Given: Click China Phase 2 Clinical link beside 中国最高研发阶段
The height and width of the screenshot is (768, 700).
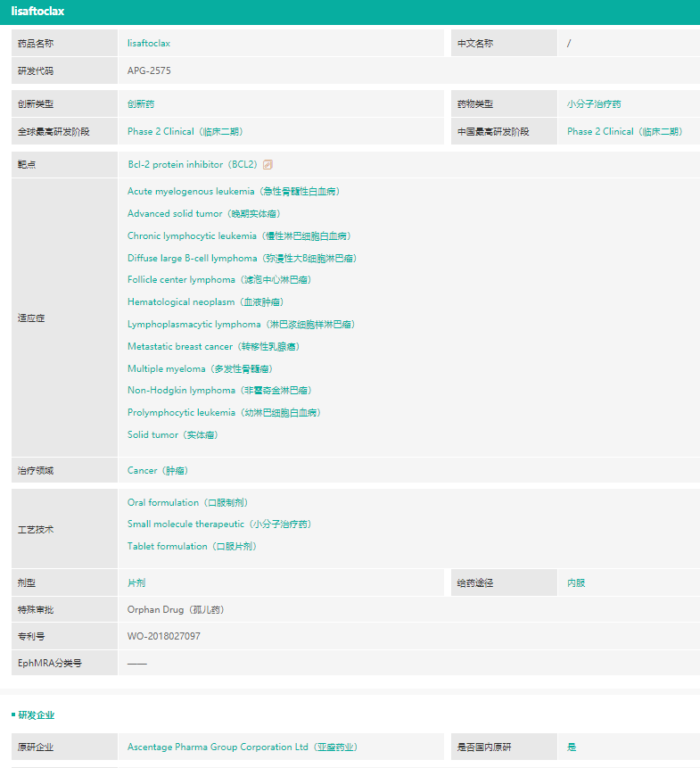Looking at the screenshot, I should click(624, 131).
